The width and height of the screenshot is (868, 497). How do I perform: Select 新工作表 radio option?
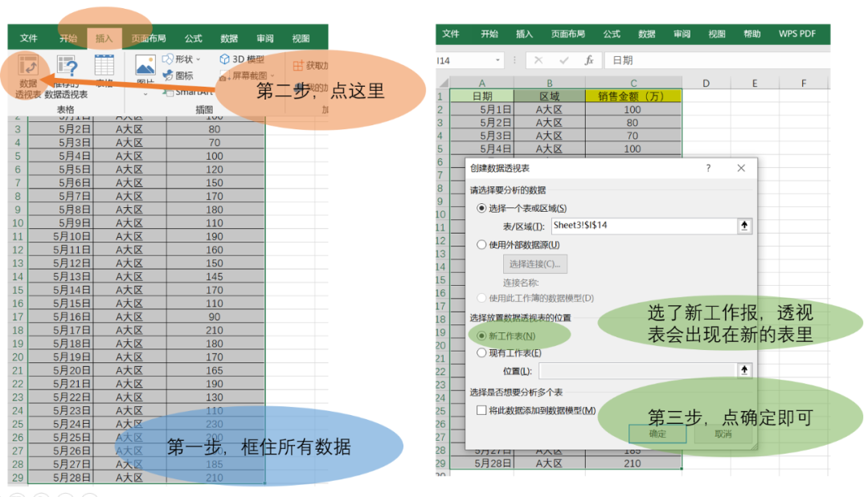point(481,336)
